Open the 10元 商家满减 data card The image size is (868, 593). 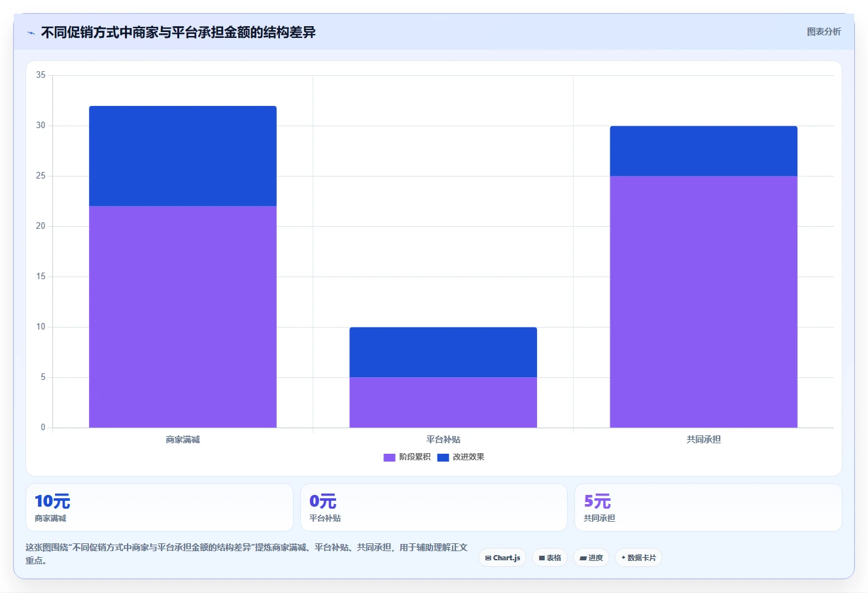(x=159, y=507)
